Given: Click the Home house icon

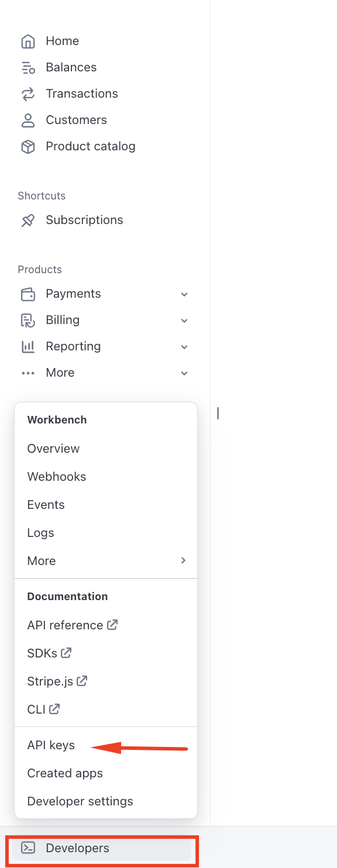Looking at the screenshot, I should click(27, 42).
